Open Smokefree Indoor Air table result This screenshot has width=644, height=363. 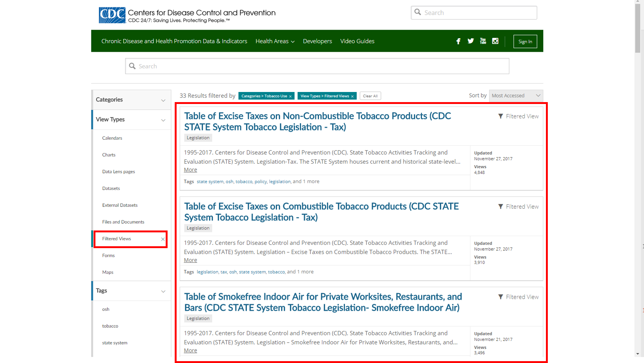[x=323, y=302]
